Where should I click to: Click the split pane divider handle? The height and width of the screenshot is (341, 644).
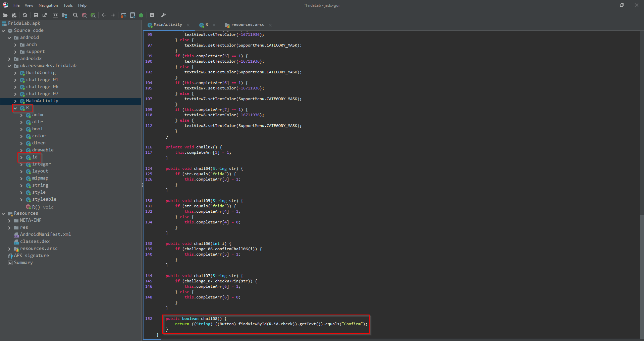142,185
